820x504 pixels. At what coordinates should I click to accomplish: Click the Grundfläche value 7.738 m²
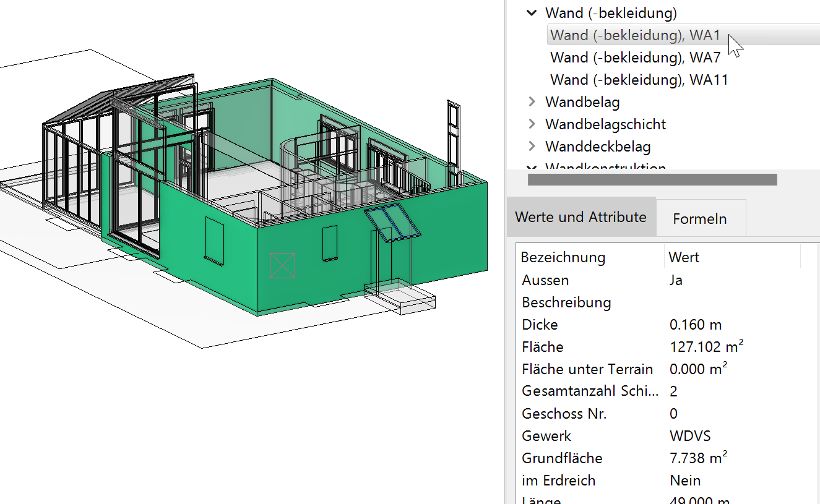click(x=698, y=458)
